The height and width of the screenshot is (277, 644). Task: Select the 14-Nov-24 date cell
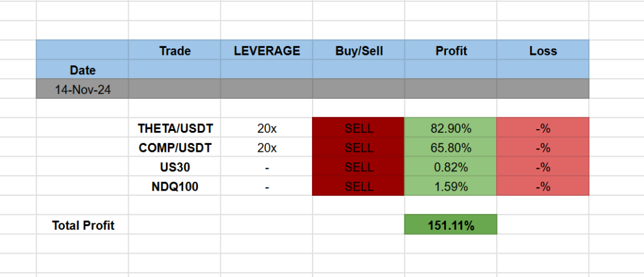[82, 89]
